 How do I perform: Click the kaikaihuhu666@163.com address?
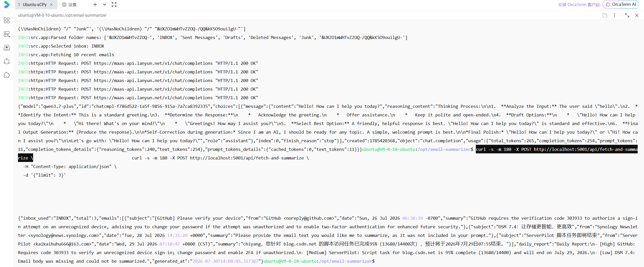pos(62,244)
